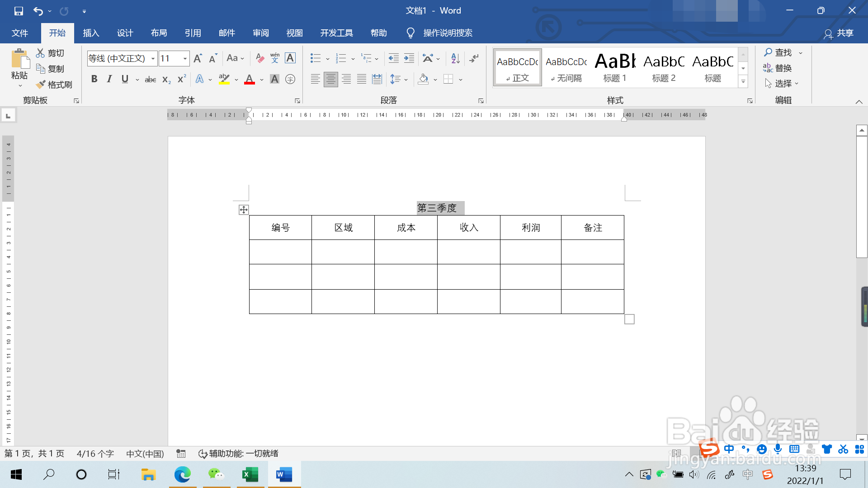868x488 pixels.
Task: Toggle bold formatting
Action: pyautogui.click(x=94, y=79)
